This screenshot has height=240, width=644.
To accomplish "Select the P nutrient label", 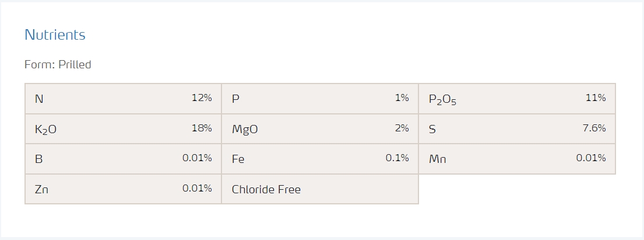I will (235, 99).
